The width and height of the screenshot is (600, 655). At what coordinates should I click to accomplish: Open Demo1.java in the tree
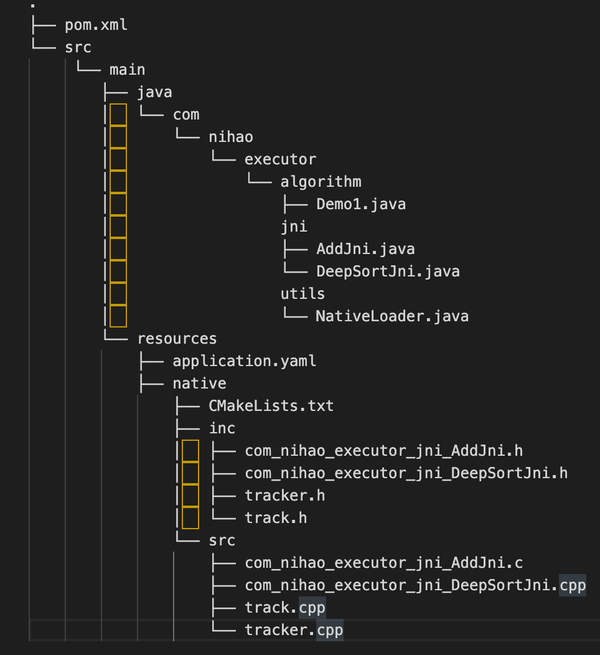[361, 204]
